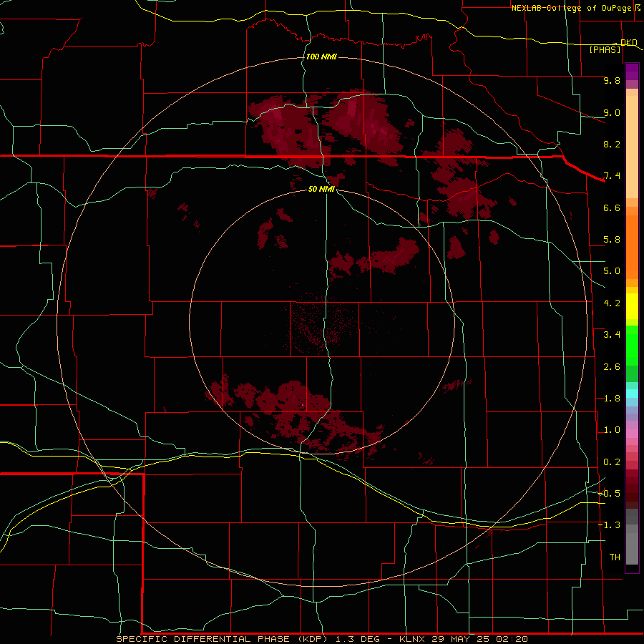Click the light peach segment of color bar
Viewport: 644px width, 644px height.
tap(632, 147)
